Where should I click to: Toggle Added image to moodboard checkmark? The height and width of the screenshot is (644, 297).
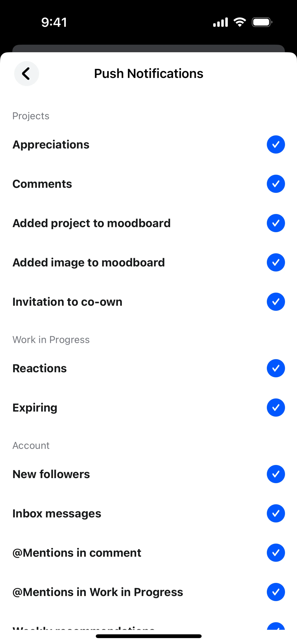275,262
